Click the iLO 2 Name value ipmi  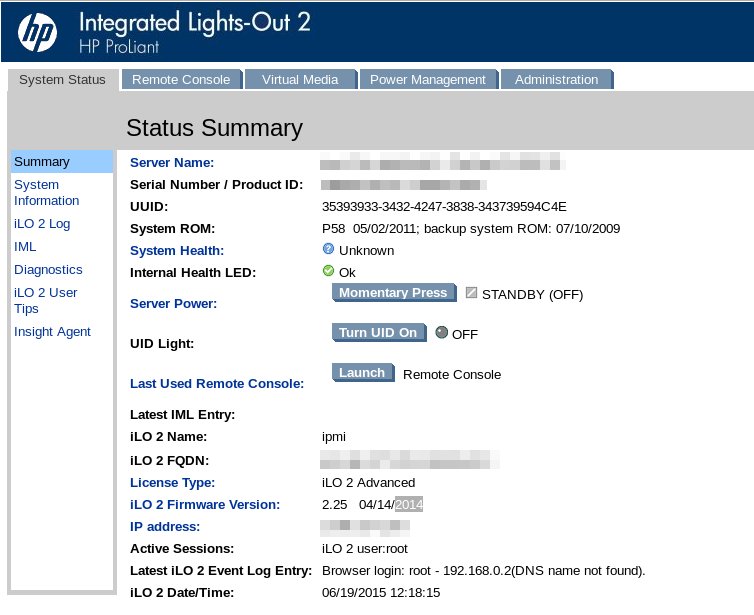coord(334,437)
